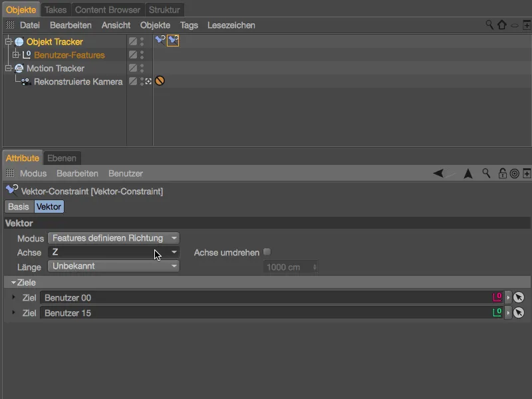Toggle layer box of Motion Tracker
Screen dimensions: 532x399
(133, 68)
